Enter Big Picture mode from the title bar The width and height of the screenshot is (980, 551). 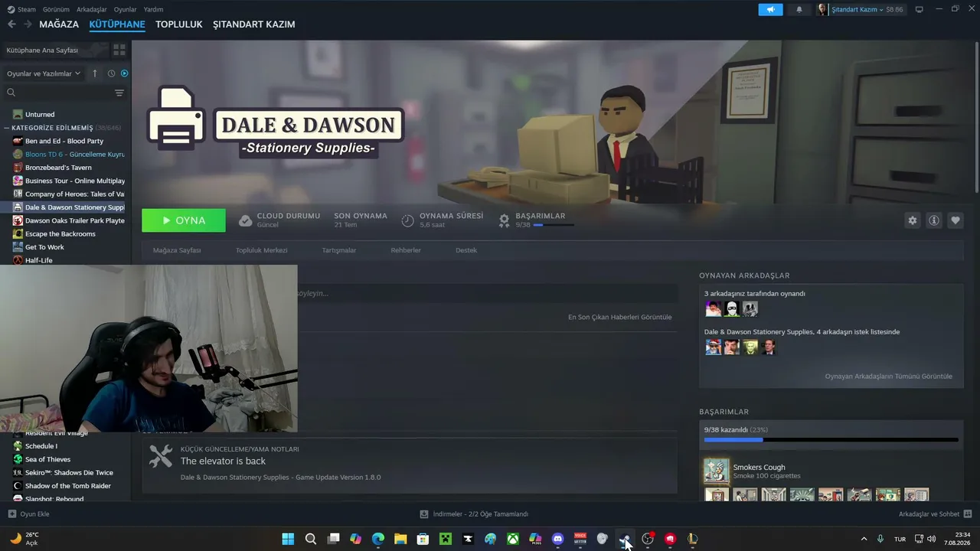pos(920,9)
